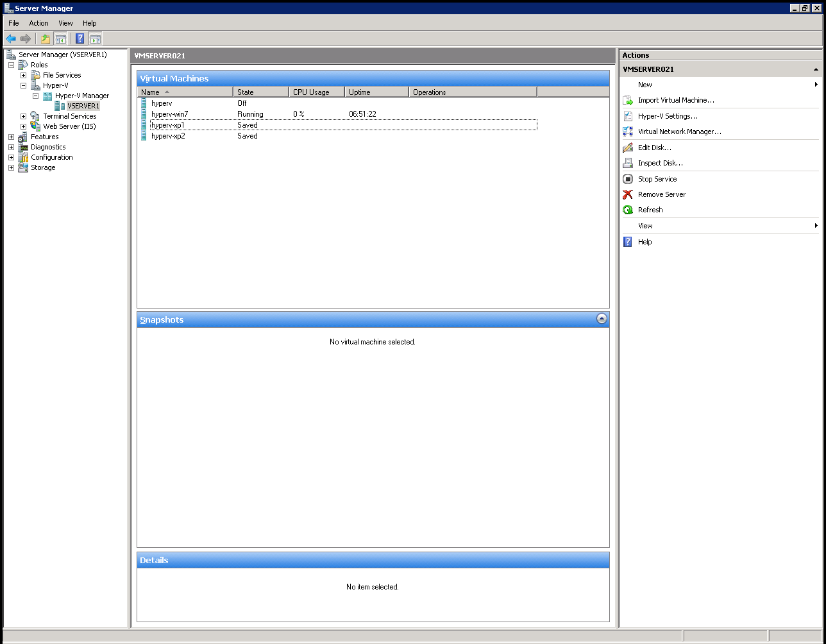Open the Help menu in menu bar
826x644 pixels.
[90, 23]
